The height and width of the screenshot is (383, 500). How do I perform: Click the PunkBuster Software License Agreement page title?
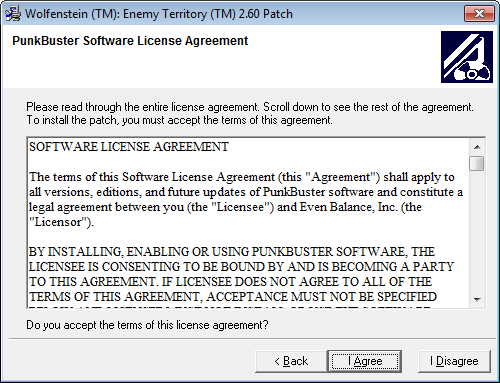point(130,41)
